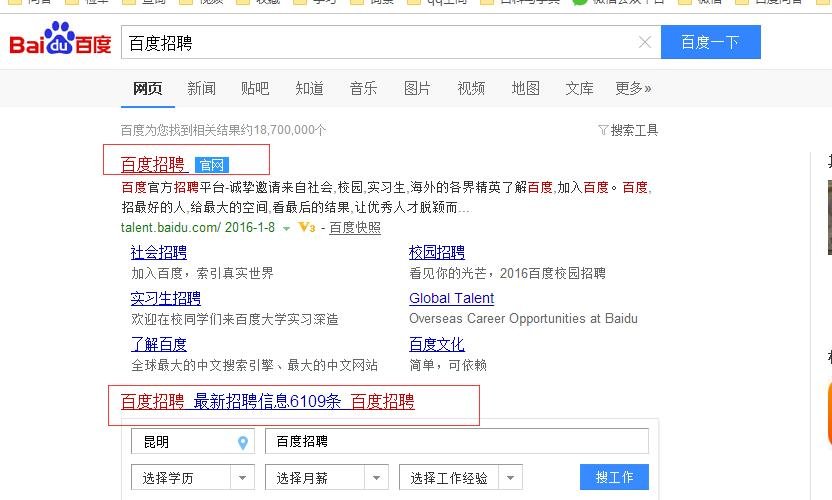The width and height of the screenshot is (832, 500).
Task: Open the Global Talent sublink
Action: click(452, 298)
